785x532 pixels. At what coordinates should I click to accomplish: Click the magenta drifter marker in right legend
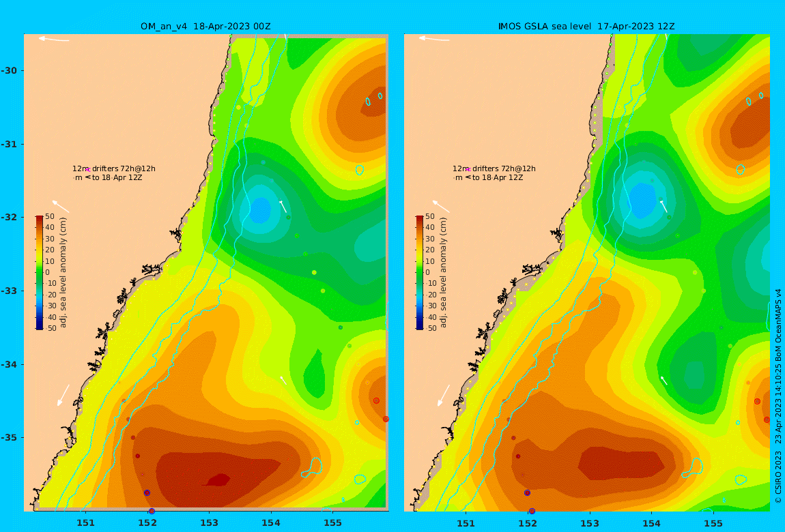(468, 170)
